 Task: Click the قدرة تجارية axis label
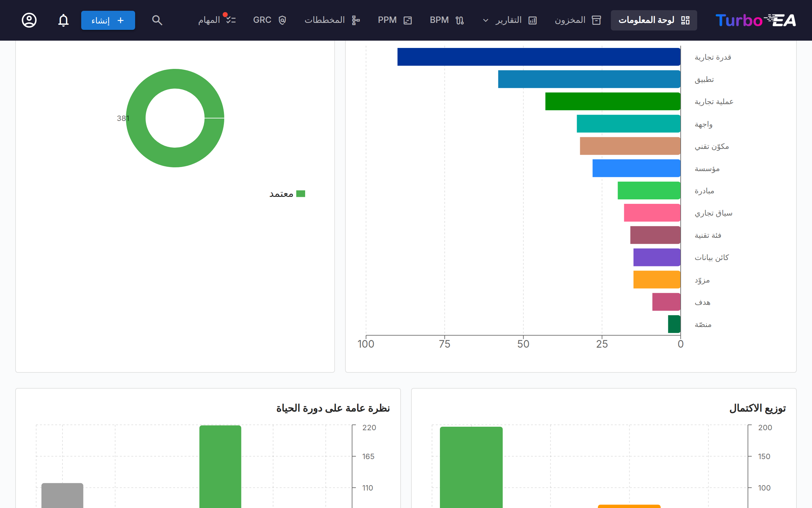pos(713,57)
